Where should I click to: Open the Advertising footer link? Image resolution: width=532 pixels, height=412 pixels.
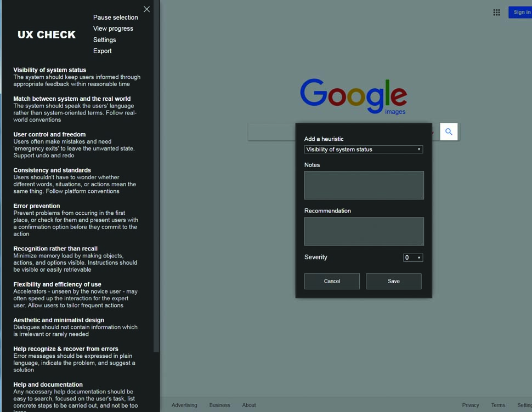(184, 405)
